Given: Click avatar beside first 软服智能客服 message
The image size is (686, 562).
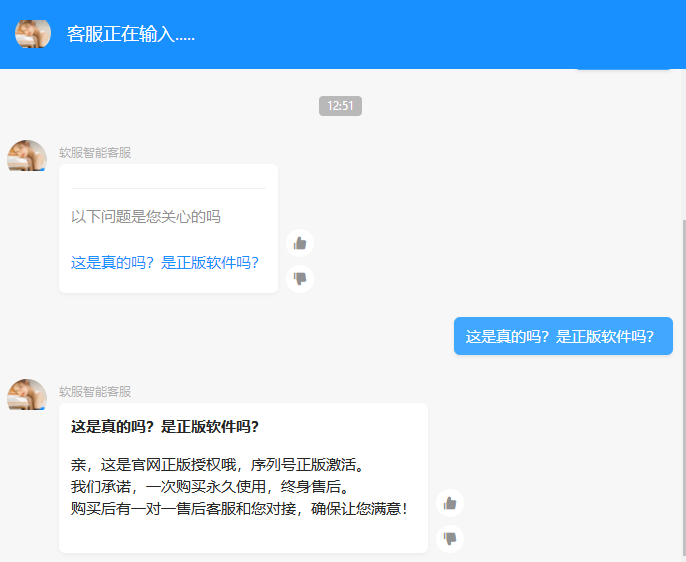Looking at the screenshot, I should pyautogui.click(x=27, y=155).
